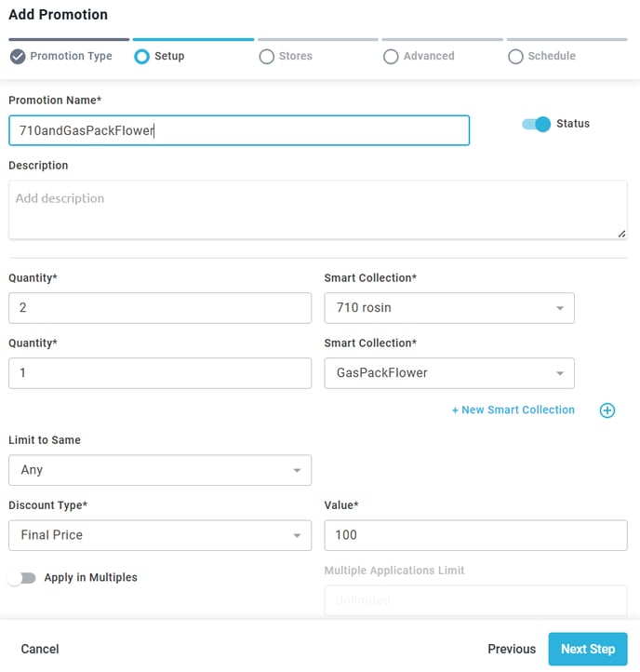Grab the description box resize handle
The width and height of the screenshot is (640, 672).
(622, 234)
